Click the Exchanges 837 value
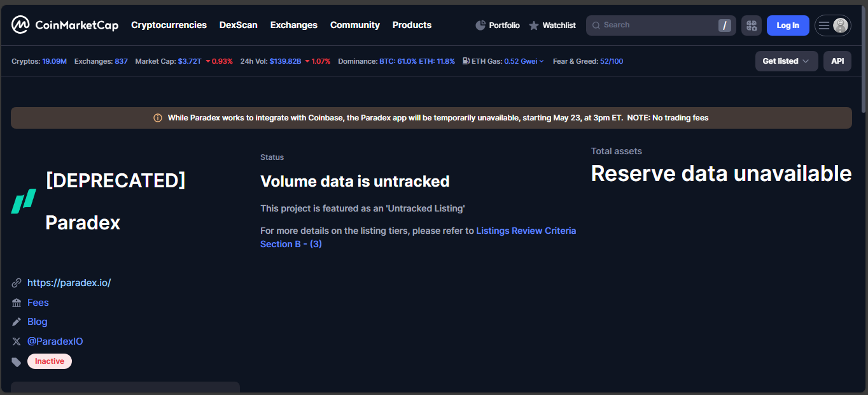Screen dimensions: 868x395 point(122,61)
